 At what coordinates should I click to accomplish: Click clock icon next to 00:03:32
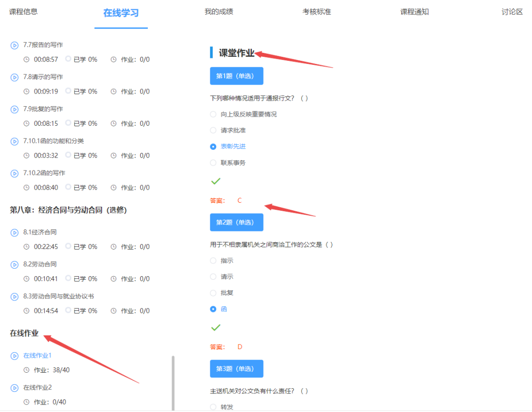point(26,155)
